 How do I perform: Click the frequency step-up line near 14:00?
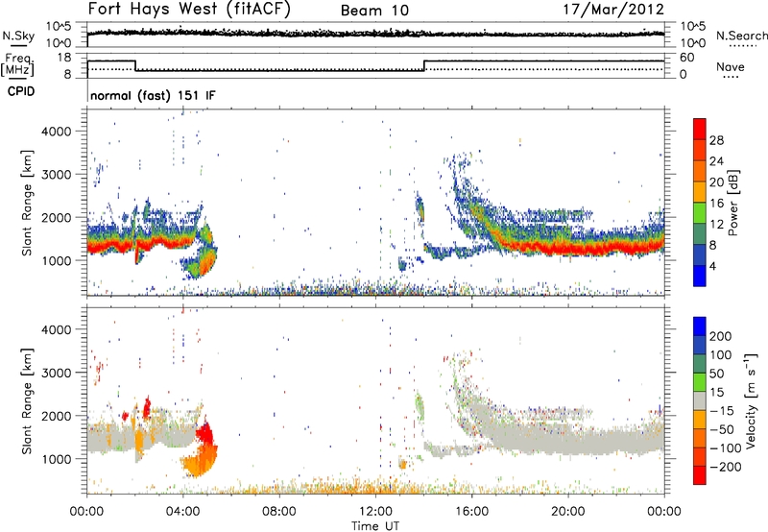tap(424, 65)
